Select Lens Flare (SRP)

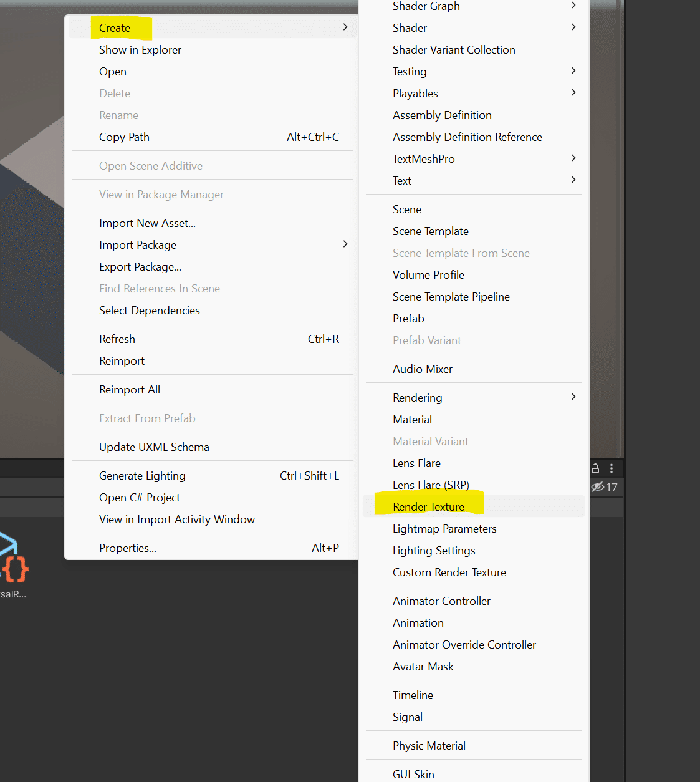click(474, 485)
